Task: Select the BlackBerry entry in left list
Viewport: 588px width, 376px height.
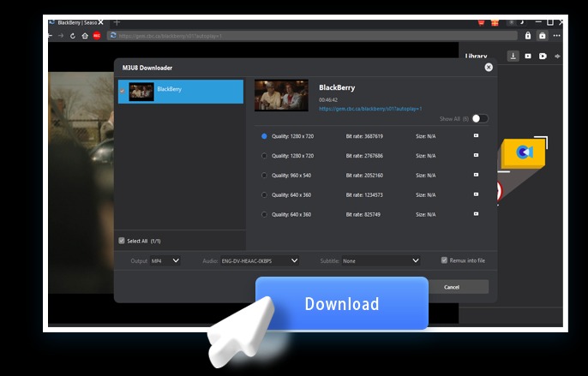Action: (181, 92)
